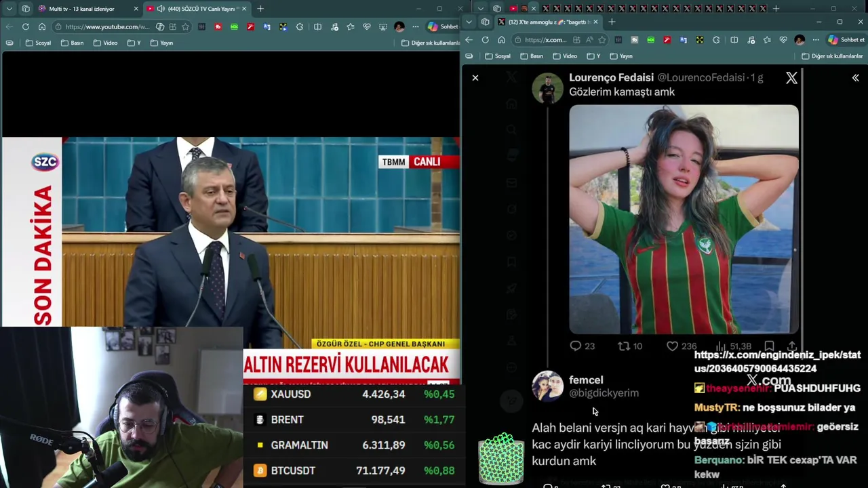Screen dimensions: 868x488
Task: Open view count showing 51,3B
Action: pos(734,346)
